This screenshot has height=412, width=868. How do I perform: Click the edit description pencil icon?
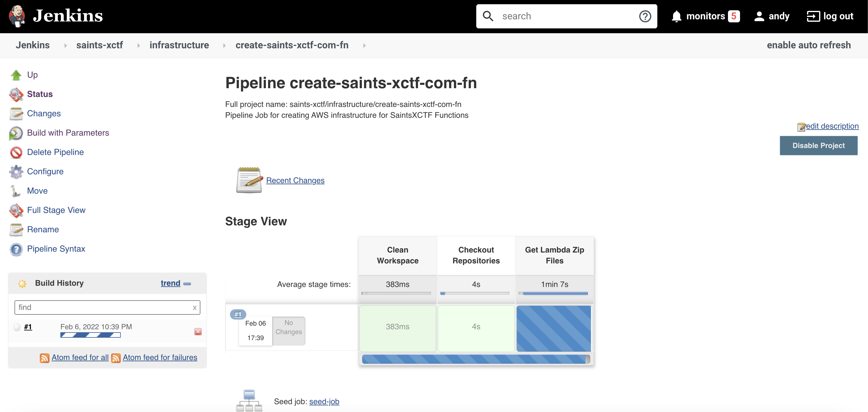801,127
